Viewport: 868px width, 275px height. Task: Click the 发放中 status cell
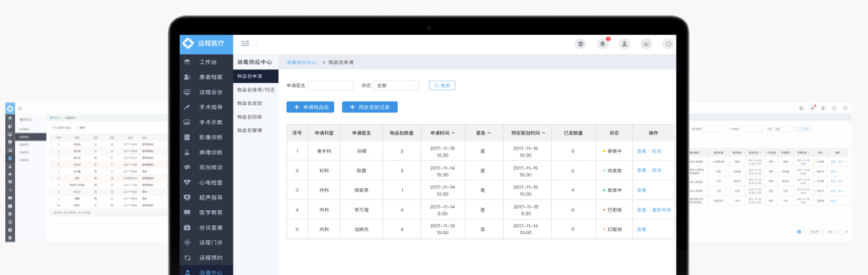pos(614,190)
